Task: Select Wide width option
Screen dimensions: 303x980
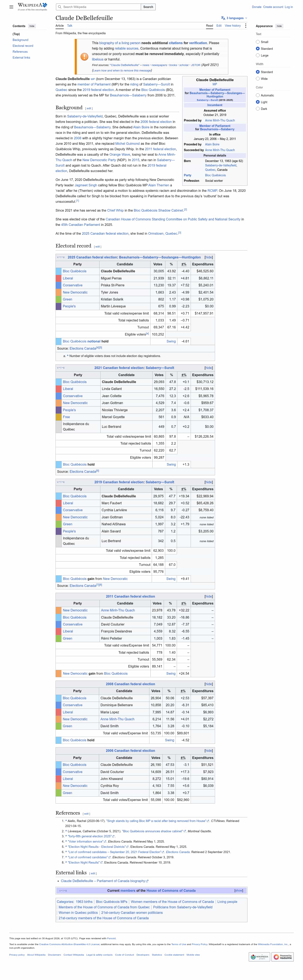Action: pos(258,79)
